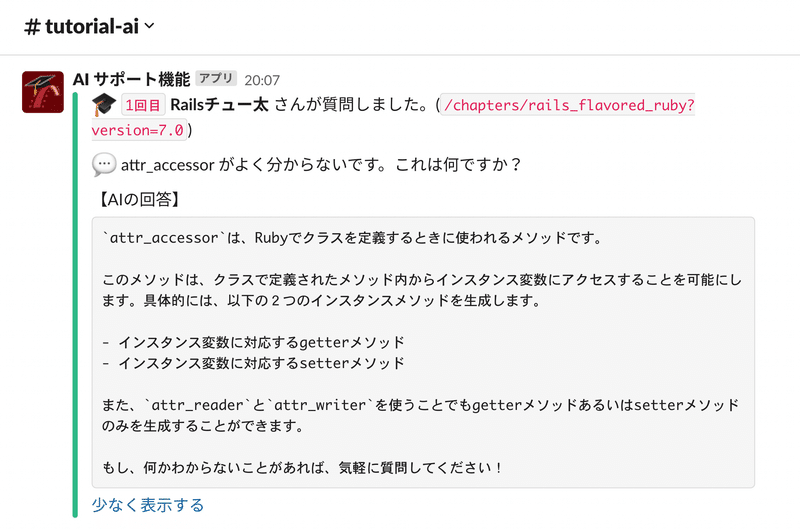Screen dimensions: 800x529
Task: Click the アプリ badge beside the sender
Action: (216, 79)
